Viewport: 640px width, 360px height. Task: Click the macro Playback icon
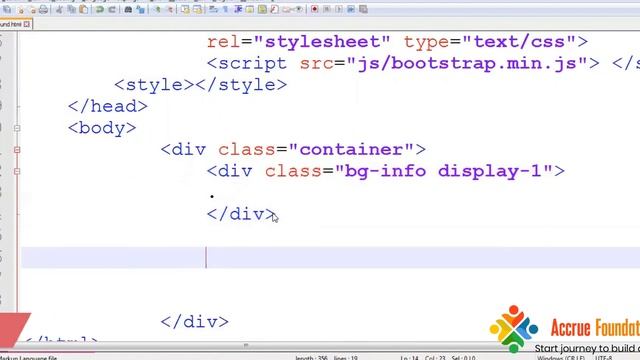pyautogui.click(x=338, y=9)
